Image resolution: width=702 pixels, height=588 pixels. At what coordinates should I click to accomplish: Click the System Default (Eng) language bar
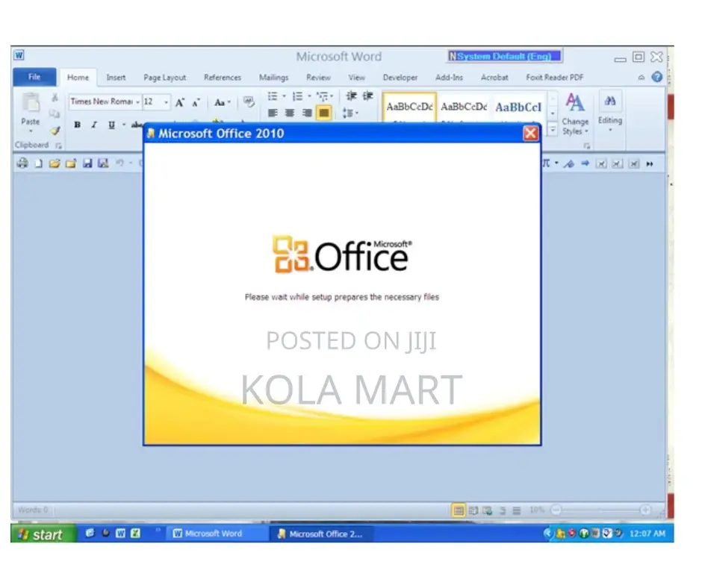pyautogui.click(x=505, y=56)
